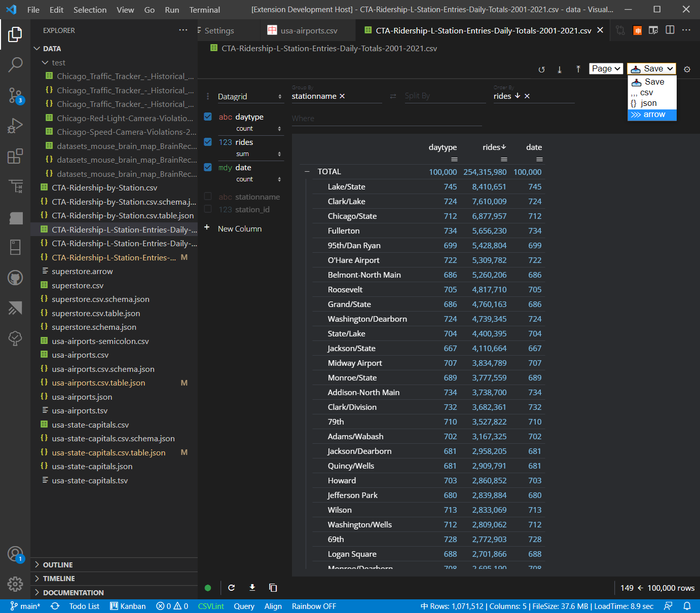Collapse the TOTAL row in the grid
Viewport: 700px width, 613px height.
pyautogui.click(x=307, y=172)
